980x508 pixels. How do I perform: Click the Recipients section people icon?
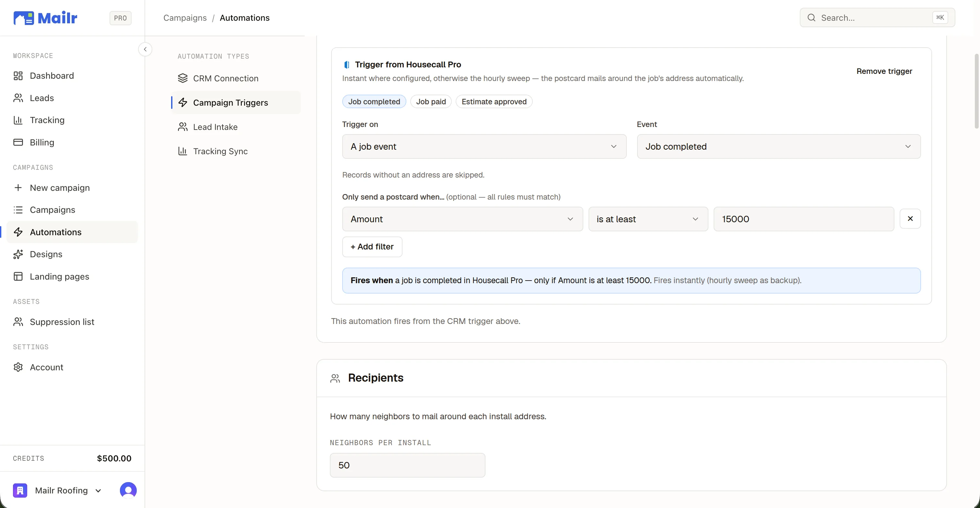pyautogui.click(x=335, y=378)
